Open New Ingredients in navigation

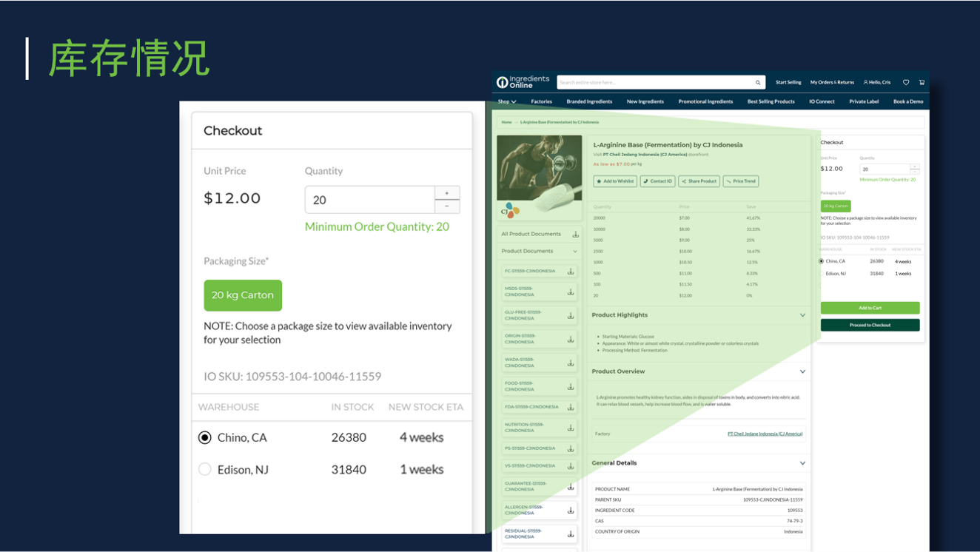pyautogui.click(x=645, y=101)
